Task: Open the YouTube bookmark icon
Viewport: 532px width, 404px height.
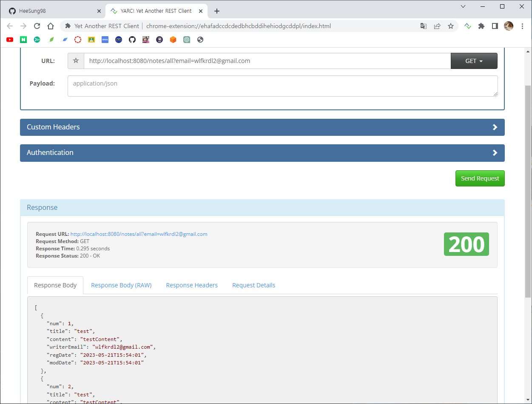Action: (x=10, y=40)
